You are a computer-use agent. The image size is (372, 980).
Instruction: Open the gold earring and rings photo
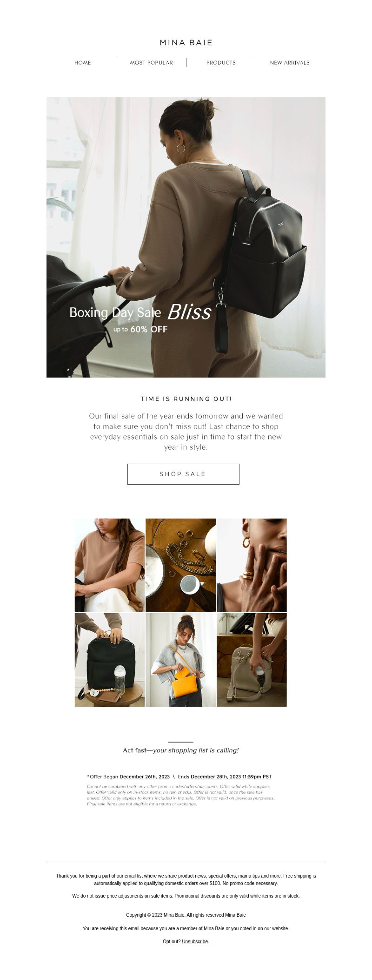point(252,565)
